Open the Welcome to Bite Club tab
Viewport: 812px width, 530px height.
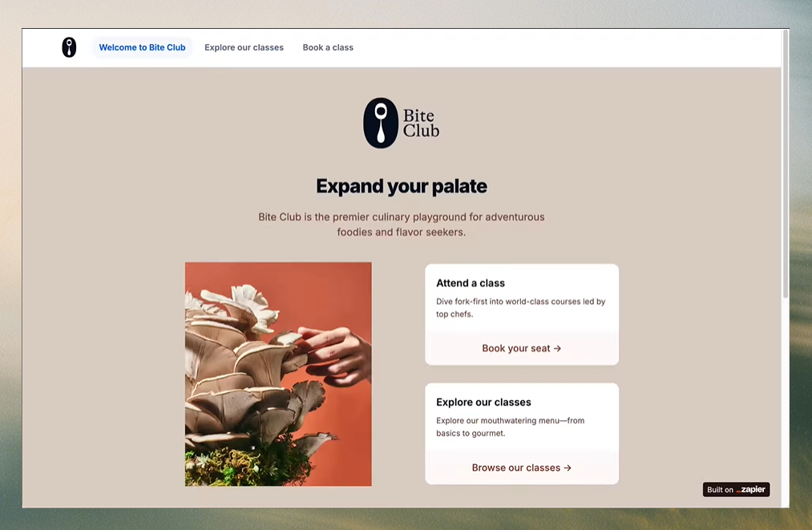tap(142, 47)
